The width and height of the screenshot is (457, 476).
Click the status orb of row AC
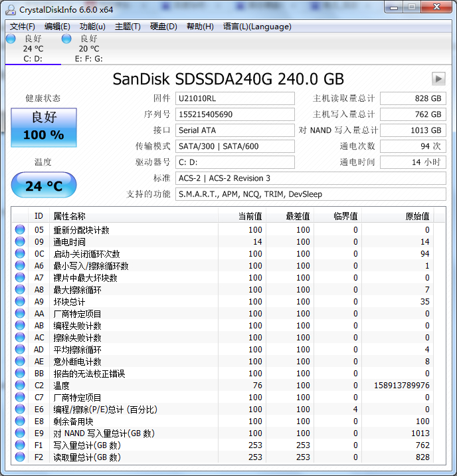pos(20,337)
